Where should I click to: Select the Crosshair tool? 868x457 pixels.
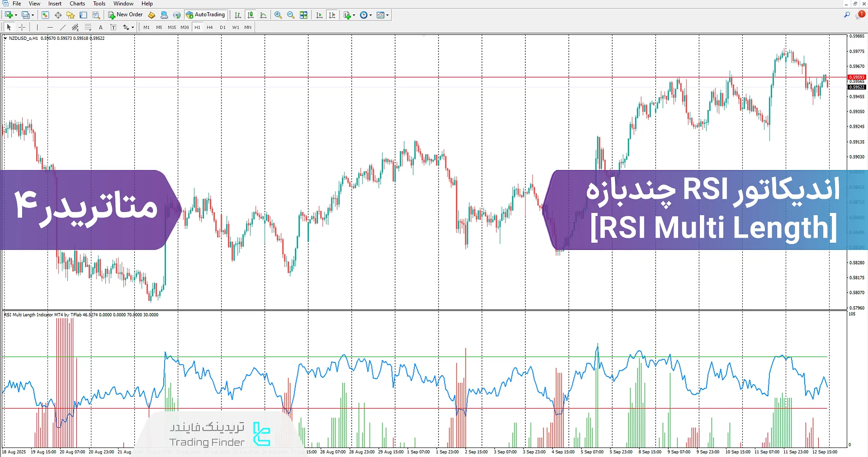(x=22, y=27)
